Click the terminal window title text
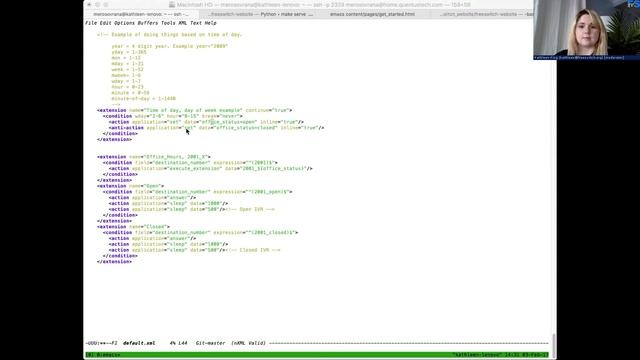Image resolution: width=640 pixels, height=360 pixels. point(324,5)
